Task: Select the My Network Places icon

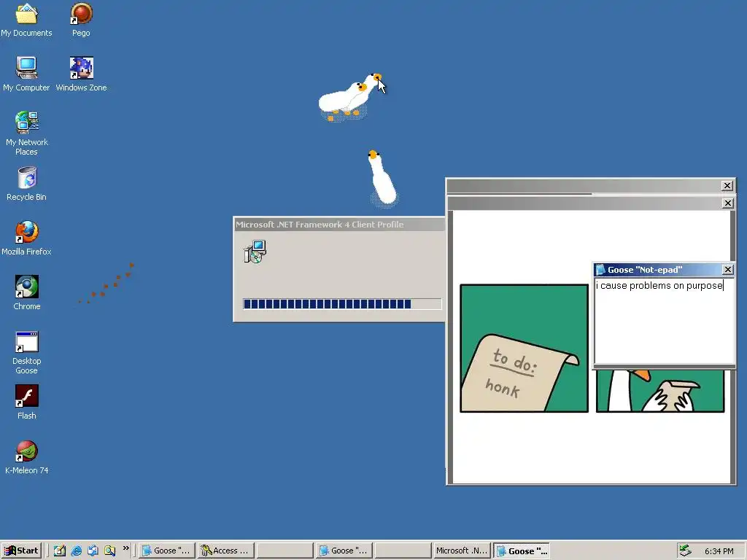Action: coord(26,134)
